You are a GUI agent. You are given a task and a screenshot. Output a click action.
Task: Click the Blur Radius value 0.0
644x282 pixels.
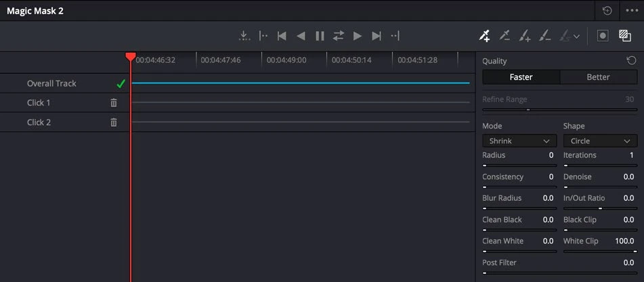(x=549, y=198)
